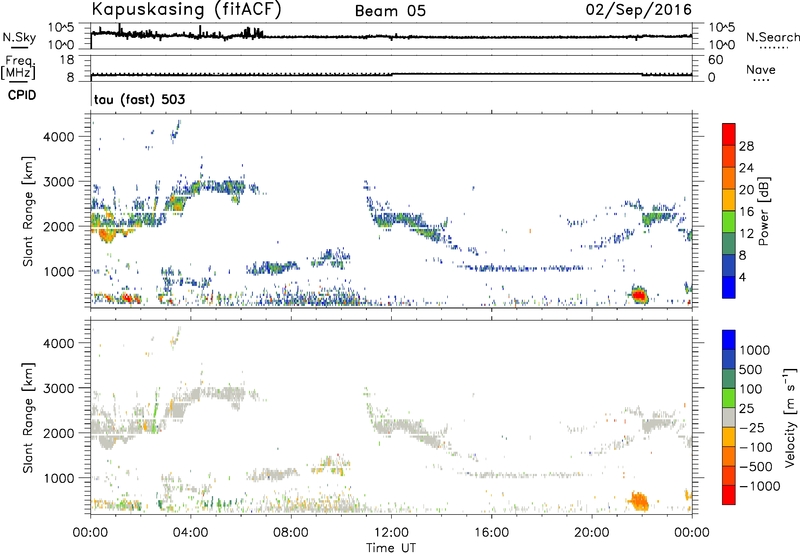Click the 'Power [dB]' colorbar title
The image size is (800, 554).
pos(764,211)
